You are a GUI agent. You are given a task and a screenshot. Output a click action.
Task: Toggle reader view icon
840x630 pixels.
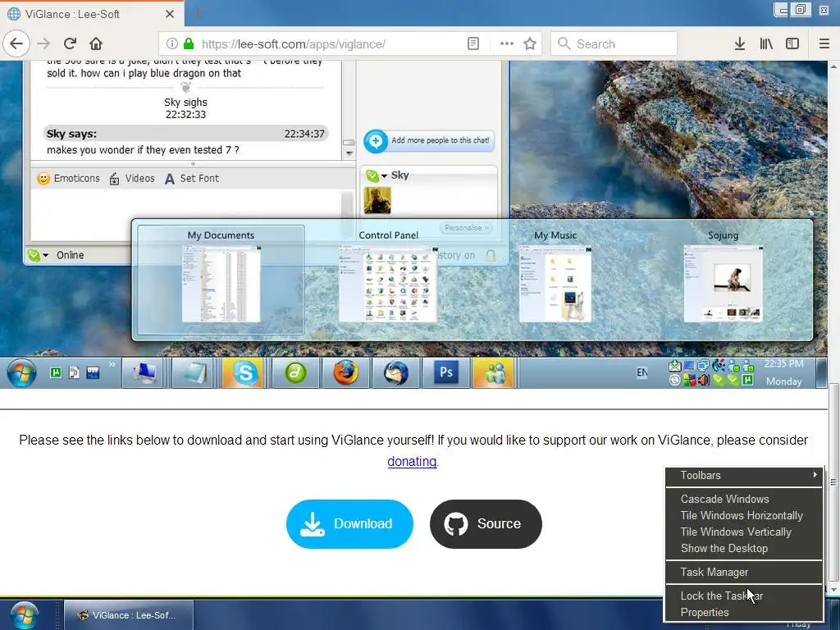coord(473,43)
